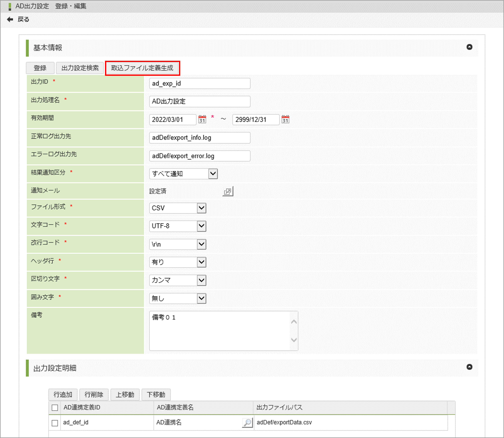Open calendar for start date 2022/03/01
The height and width of the screenshot is (438, 504).
pos(202,119)
